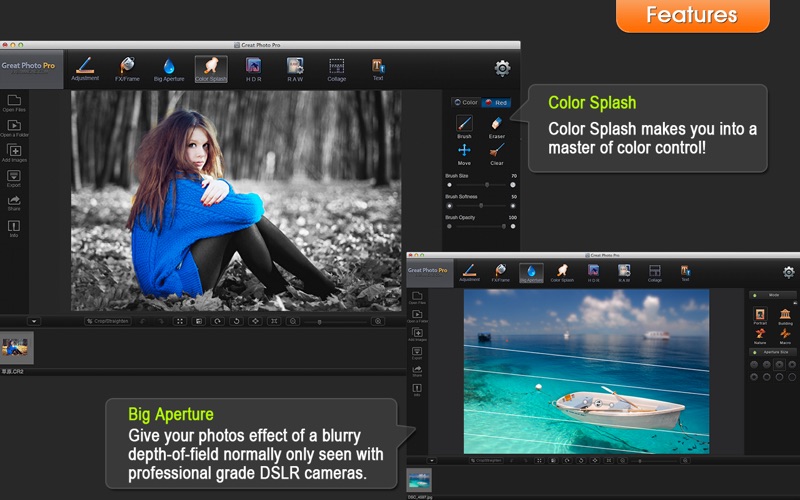The width and height of the screenshot is (800, 500).
Task: Open the HDR tool in the back window
Action: tap(253, 68)
